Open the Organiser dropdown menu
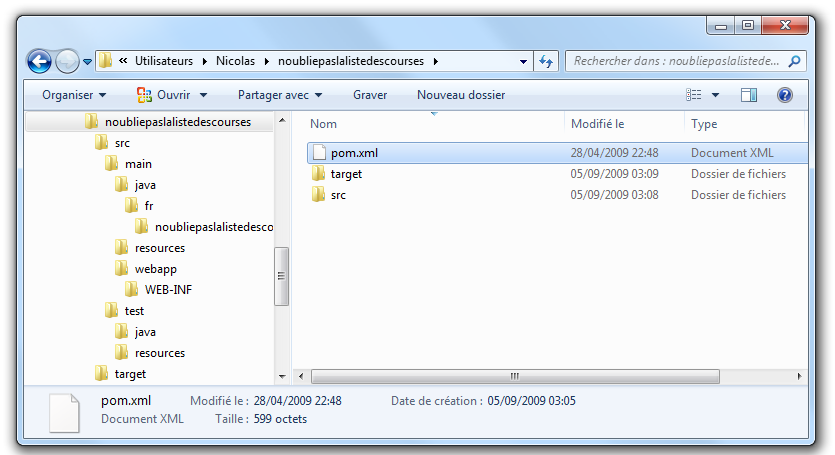The width and height of the screenshot is (835, 455). point(74,95)
